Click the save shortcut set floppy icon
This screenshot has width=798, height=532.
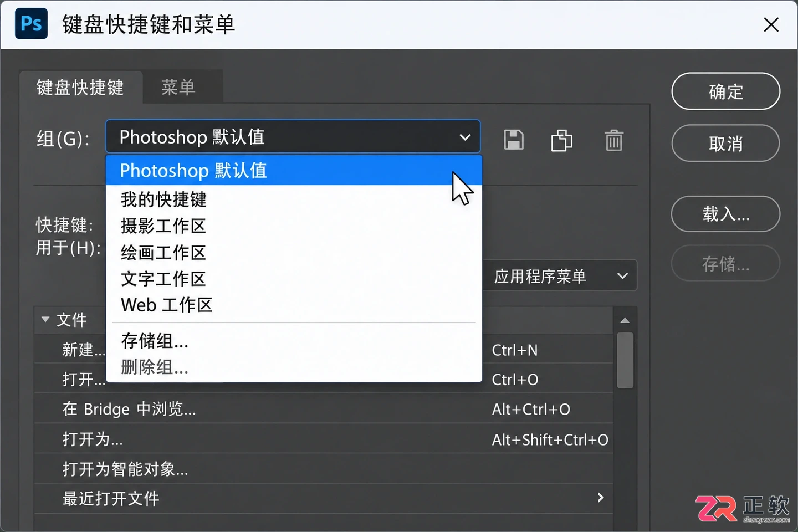point(514,140)
